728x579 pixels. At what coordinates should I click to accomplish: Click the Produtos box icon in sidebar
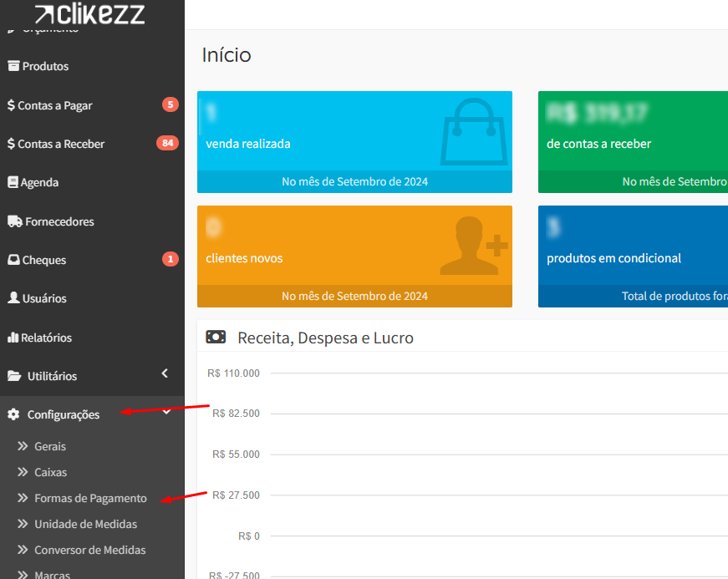tap(13, 66)
